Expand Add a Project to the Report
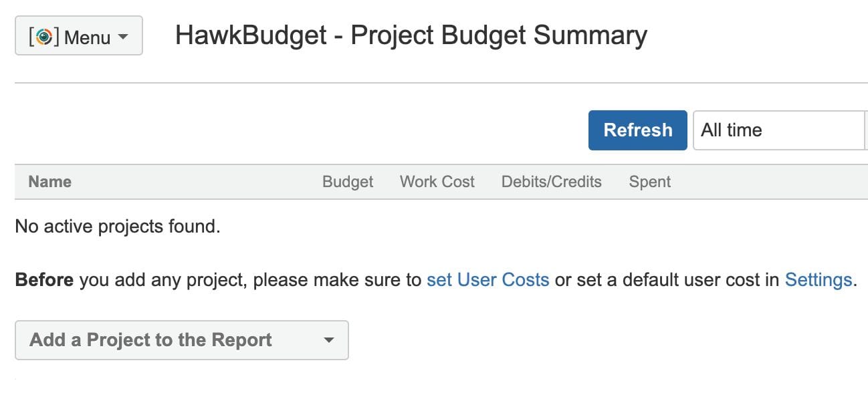 coord(150,340)
